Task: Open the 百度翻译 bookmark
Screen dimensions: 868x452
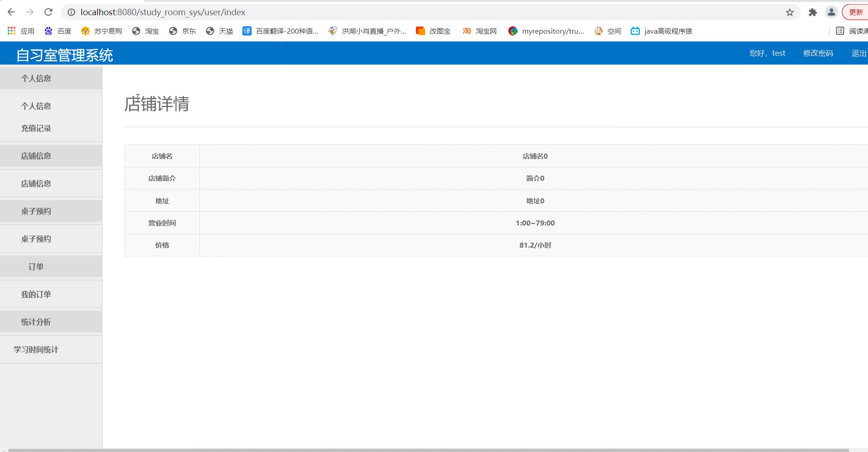Action: point(281,31)
